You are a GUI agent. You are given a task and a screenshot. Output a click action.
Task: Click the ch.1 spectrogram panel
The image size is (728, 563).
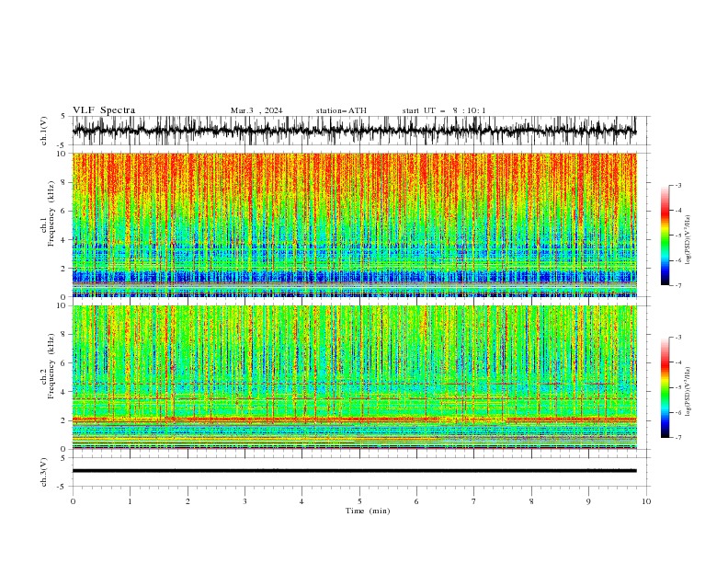click(354, 224)
